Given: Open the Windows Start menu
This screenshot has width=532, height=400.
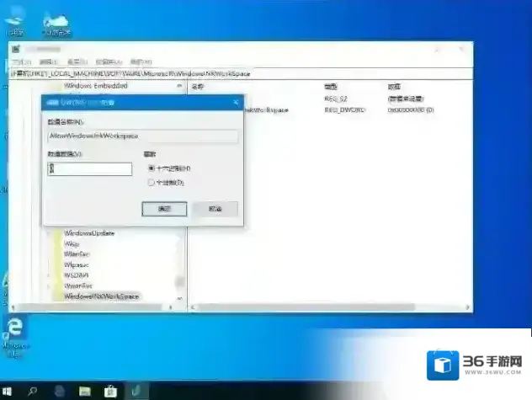Looking at the screenshot, I should click(8, 392).
